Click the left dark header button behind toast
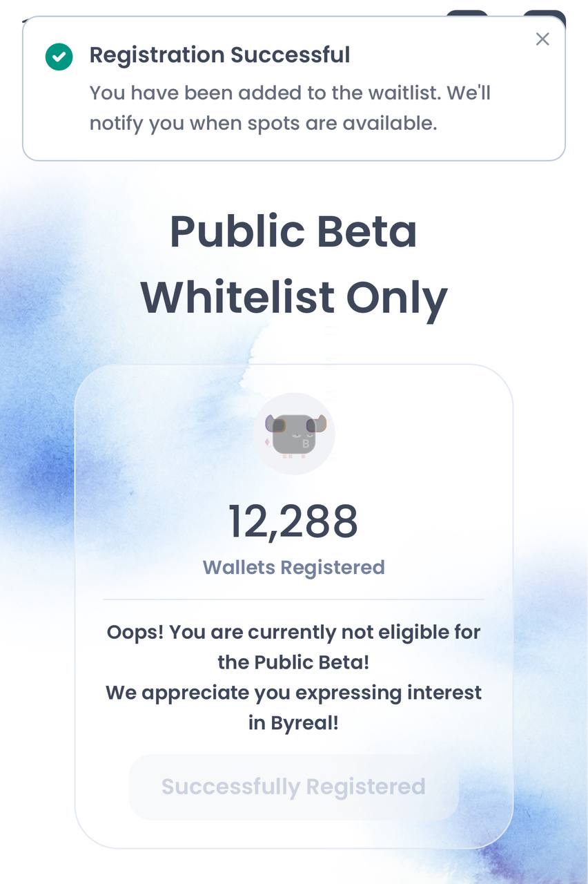This screenshot has height=884, width=588. coord(467,13)
